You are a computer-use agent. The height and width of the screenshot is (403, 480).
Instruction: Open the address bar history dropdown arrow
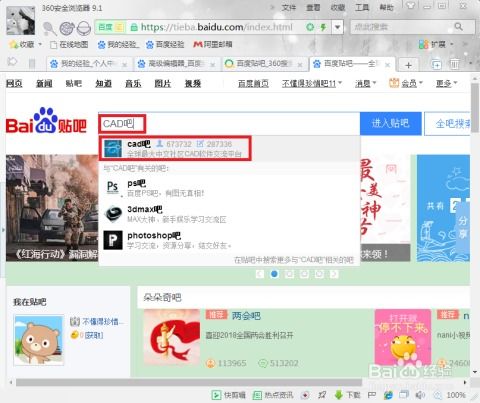click(x=337, y=27)
